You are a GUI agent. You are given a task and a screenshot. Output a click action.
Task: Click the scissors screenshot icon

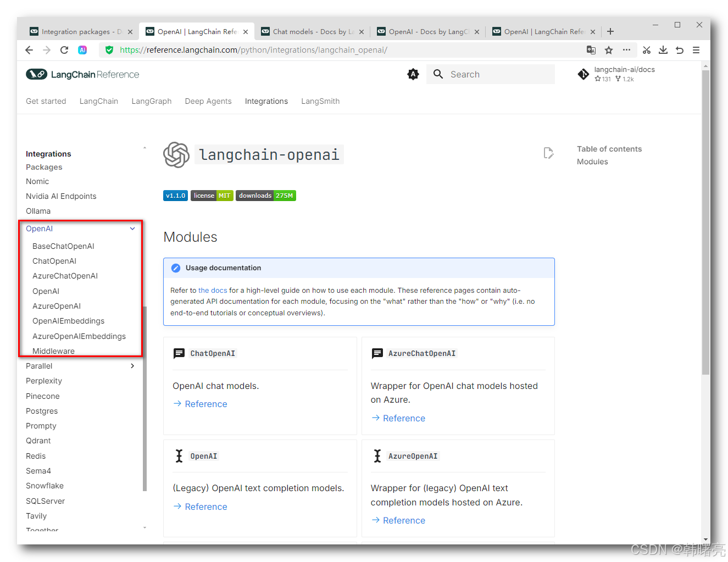(x=647, y=50)
